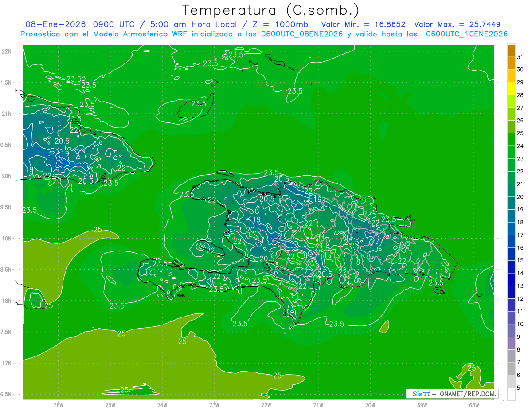Screen dimensions: 532x411
Task: Click the "69W" longitude axis label
Action: pyautogui.click(x=422, y=405)
